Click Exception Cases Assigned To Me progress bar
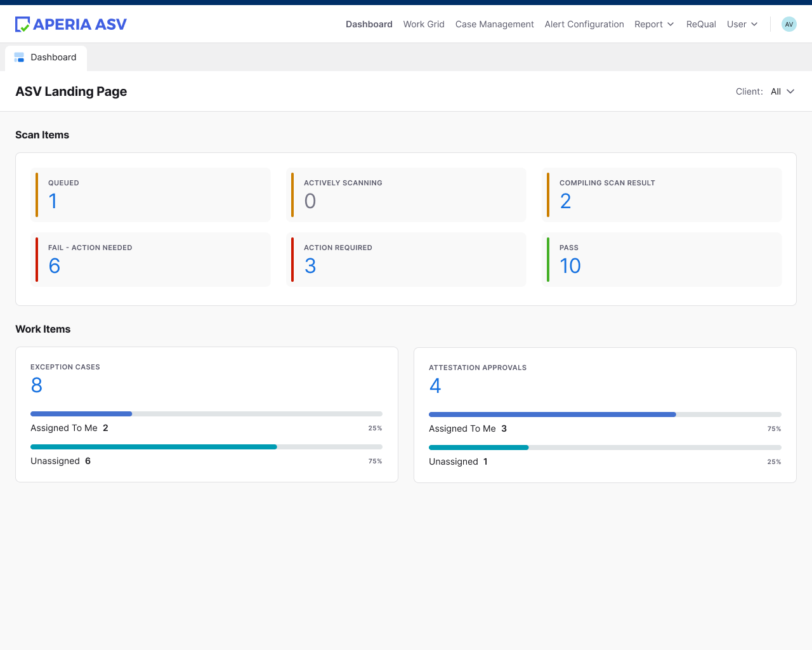The width and height of the screenshot is (812, 650). coord(207,414)
